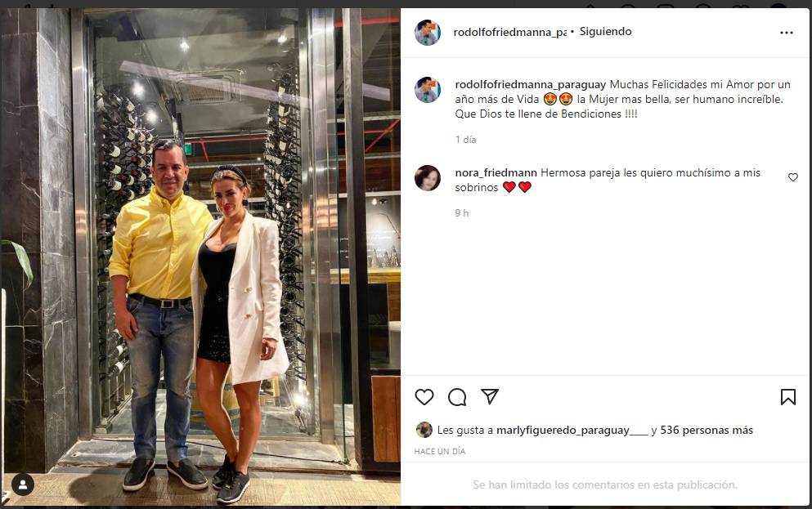Open marlyfigueredo_paraguay profile from likes

(x=572, y=430)
